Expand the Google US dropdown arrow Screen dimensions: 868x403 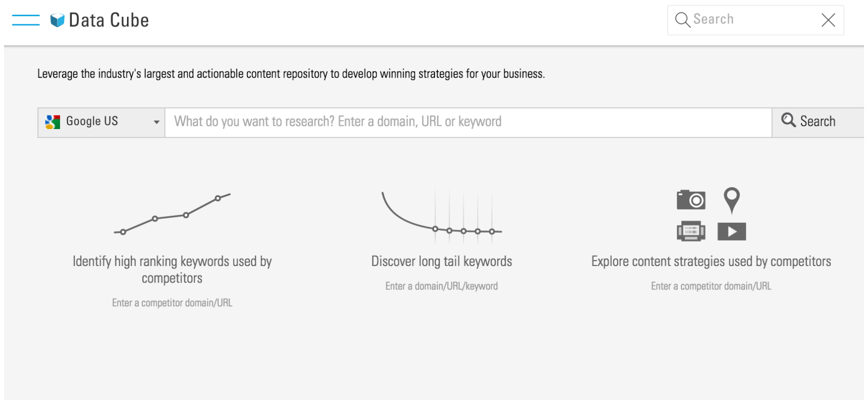point(156,122)
